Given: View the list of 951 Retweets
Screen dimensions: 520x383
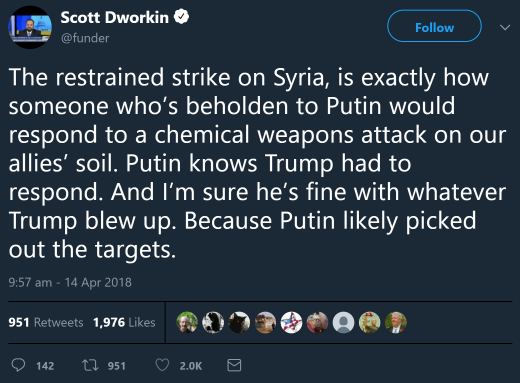Looking at the screenshot, I should point(46,322).
